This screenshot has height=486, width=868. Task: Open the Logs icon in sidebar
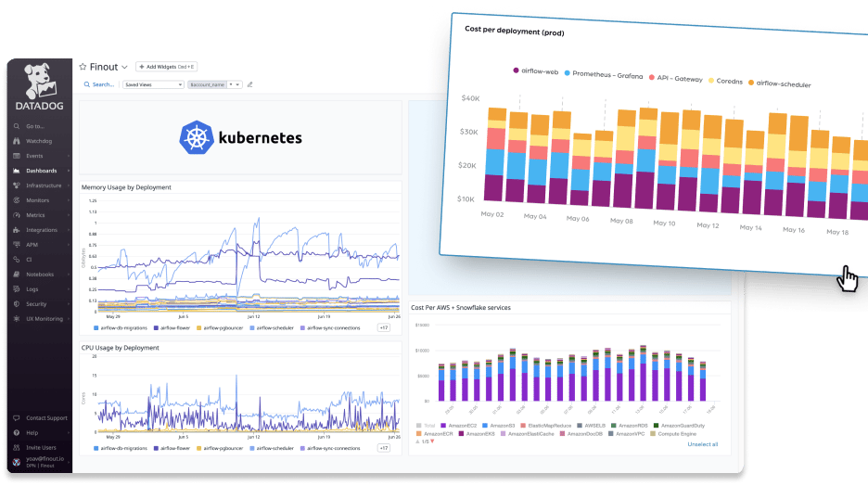pyautogui.click(x=17, y=289)
